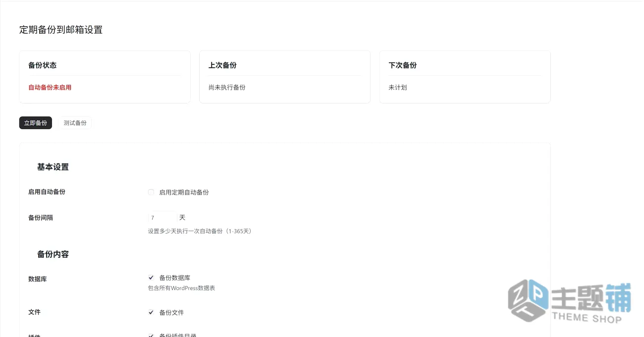Click the 备份内容 section heading

[53, 254]
